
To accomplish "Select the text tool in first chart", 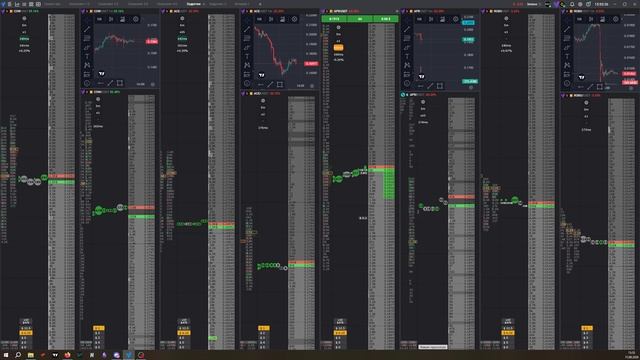I will (x=87, y=56).
